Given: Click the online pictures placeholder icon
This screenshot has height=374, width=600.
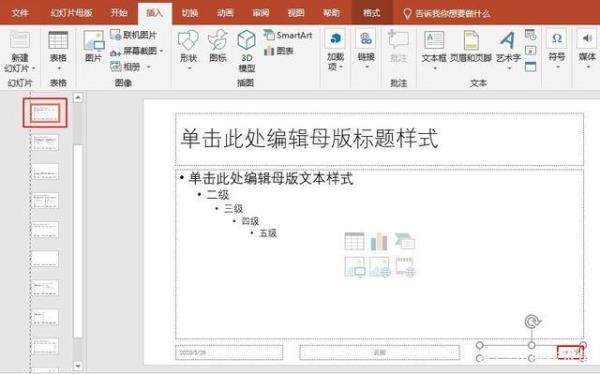Looking at the screenshot, I should [x=380, y=266].
